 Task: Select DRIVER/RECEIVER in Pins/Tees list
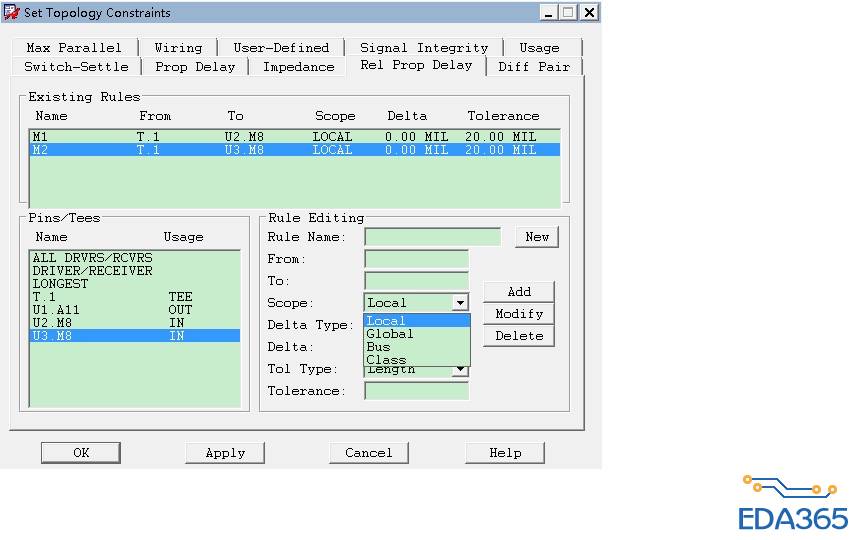click(x=134, y=271)
